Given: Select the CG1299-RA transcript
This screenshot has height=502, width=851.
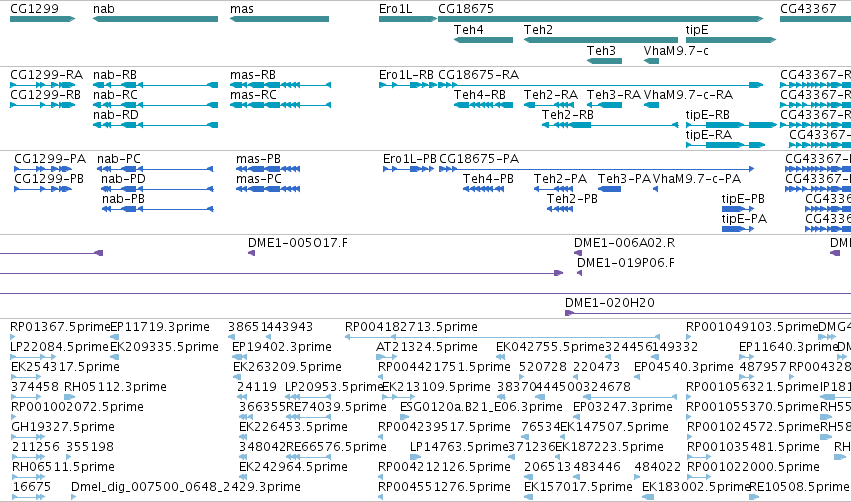Looking at the screenshot, I should pos(42,85).
